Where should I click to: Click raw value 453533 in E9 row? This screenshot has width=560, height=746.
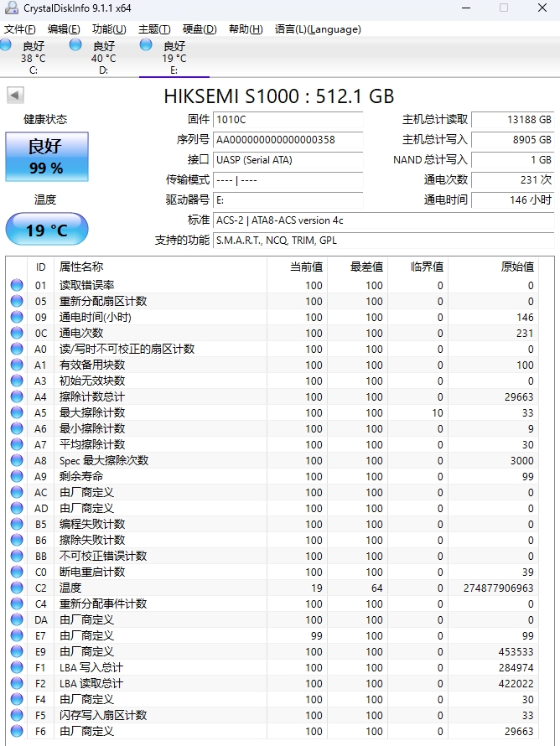[x=516, y=652]
